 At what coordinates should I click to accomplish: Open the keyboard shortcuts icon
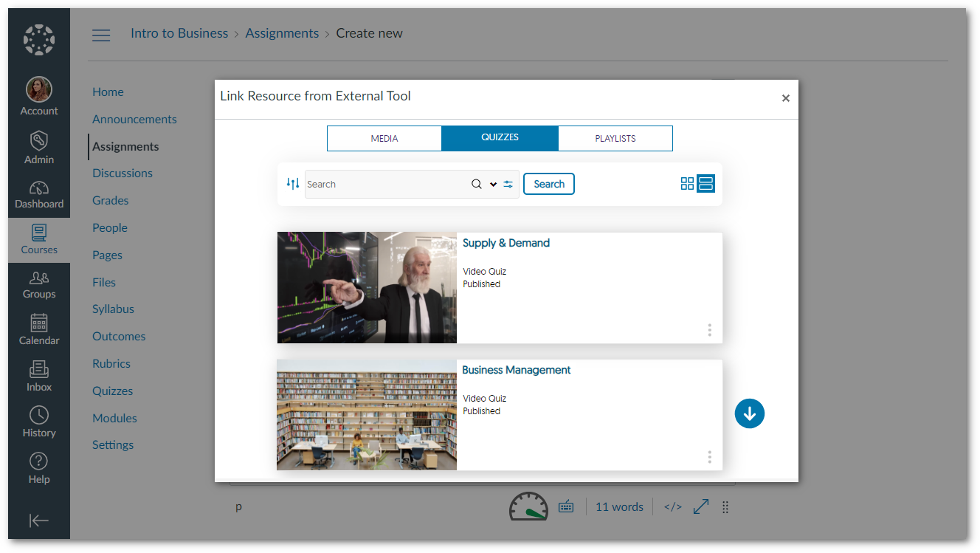(x=566, y=506)
